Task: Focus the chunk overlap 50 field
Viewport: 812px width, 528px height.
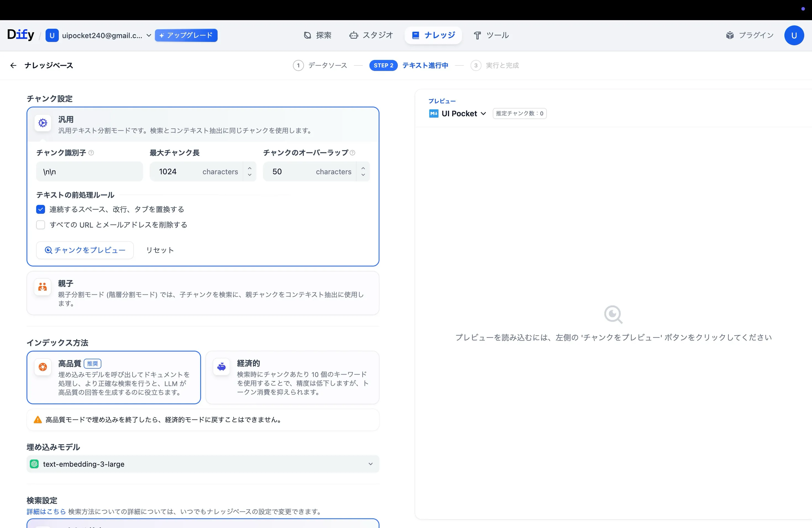Action: point(309,171)
